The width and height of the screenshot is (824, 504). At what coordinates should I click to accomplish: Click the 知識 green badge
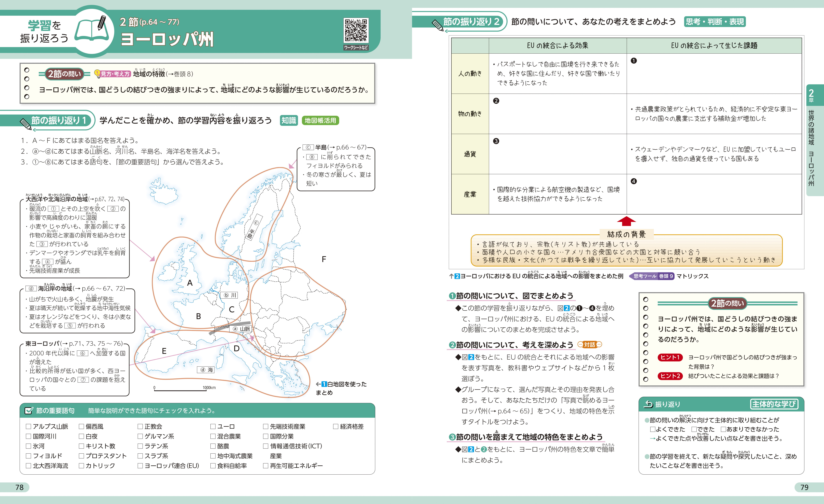[x=289, y=121]
